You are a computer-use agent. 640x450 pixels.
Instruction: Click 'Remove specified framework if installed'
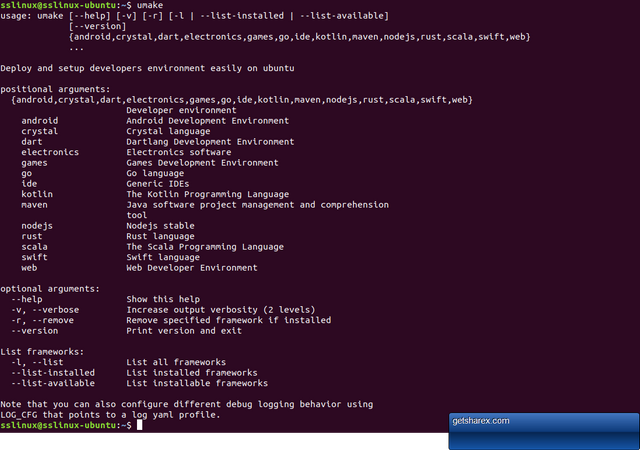(x=229, y=321)
